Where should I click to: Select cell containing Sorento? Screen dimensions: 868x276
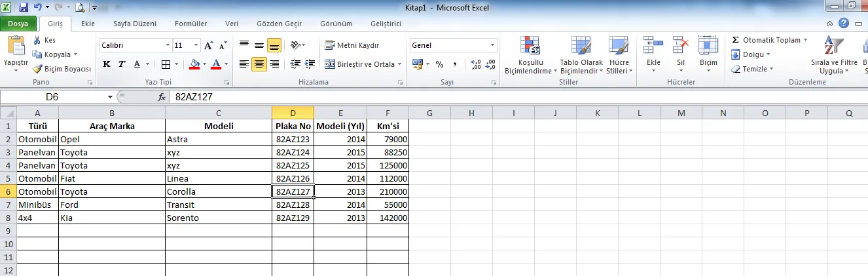click(218, 218)
